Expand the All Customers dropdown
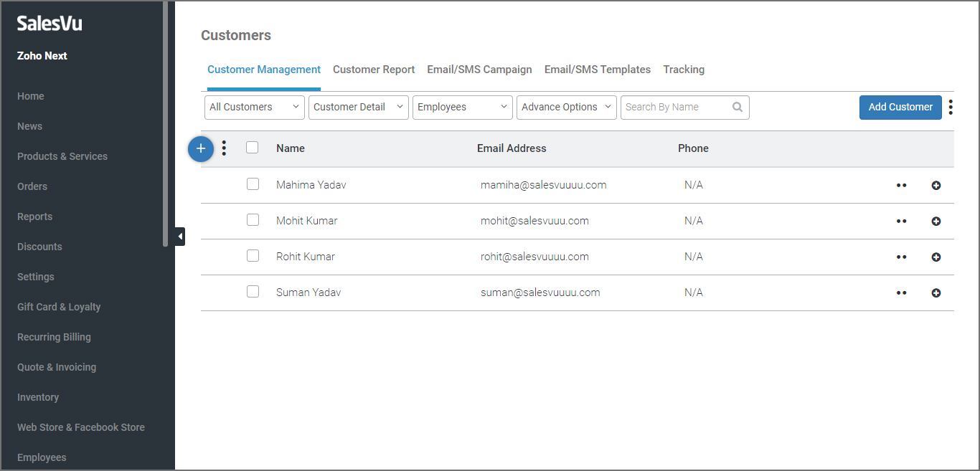Image resolution: width=980 pixels, height=471 pixels. [255, 108]
